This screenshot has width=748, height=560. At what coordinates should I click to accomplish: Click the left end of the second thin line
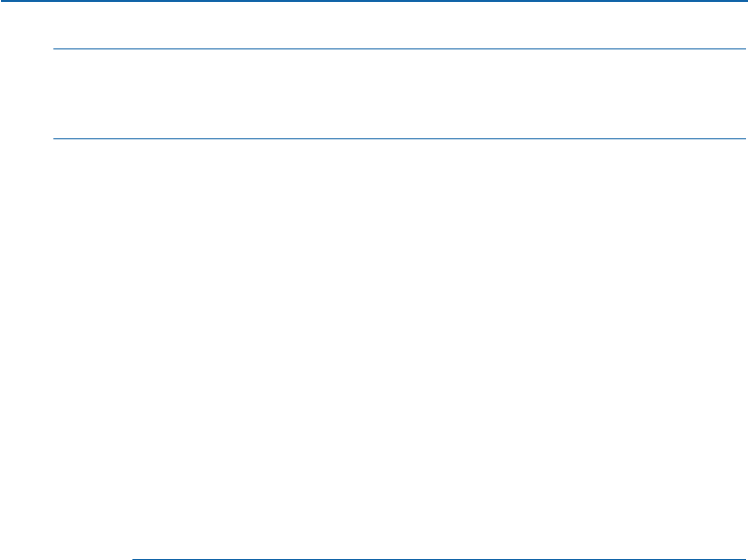coord(55,138)
